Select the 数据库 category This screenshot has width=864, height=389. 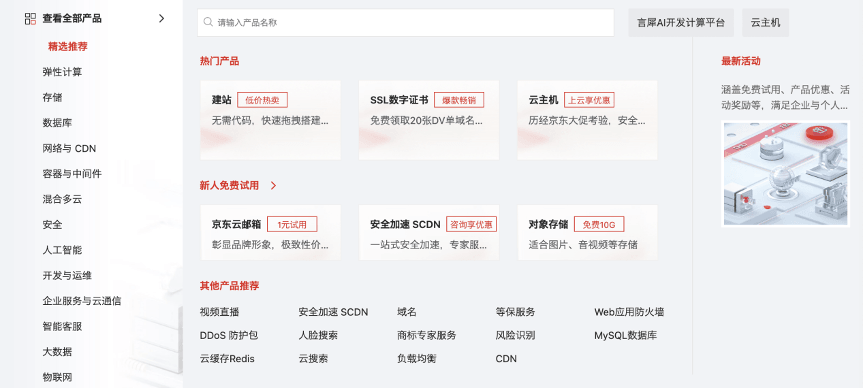(x=57, y=123)
